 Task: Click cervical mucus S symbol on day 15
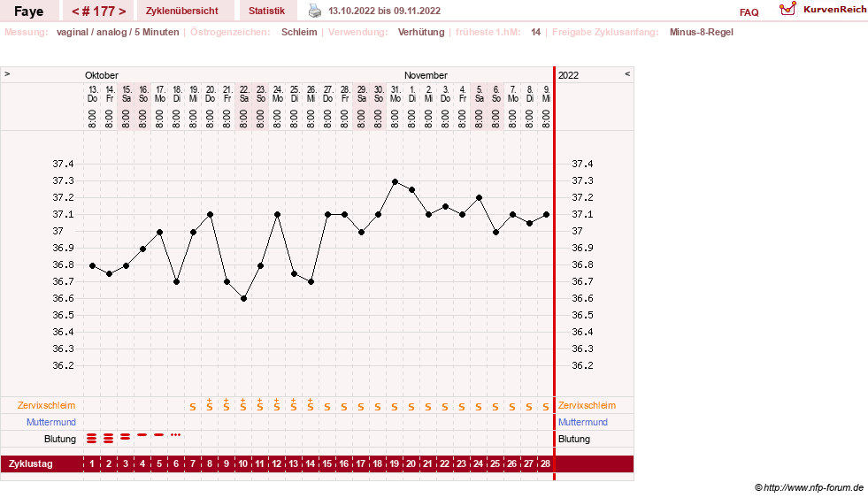pos(327,407)
